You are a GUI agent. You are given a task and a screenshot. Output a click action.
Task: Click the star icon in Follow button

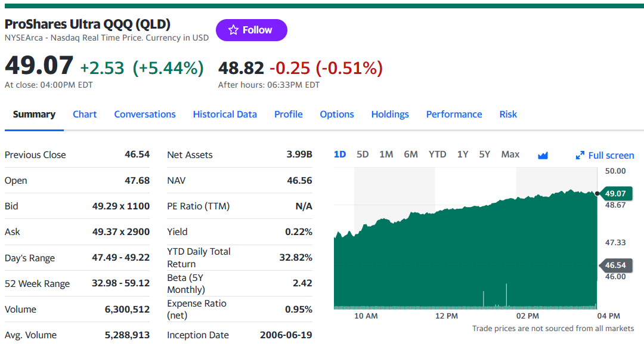pyautogui.click(x=233, y=30)
